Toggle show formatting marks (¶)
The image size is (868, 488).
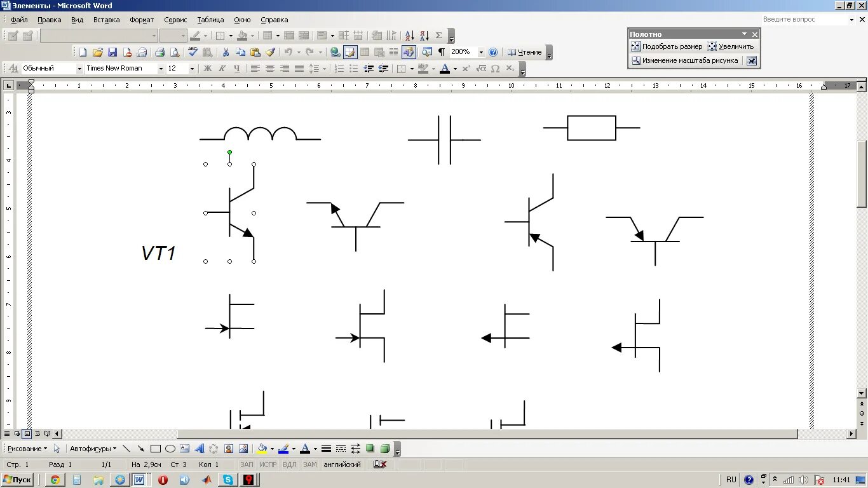[x=442, y=53]
